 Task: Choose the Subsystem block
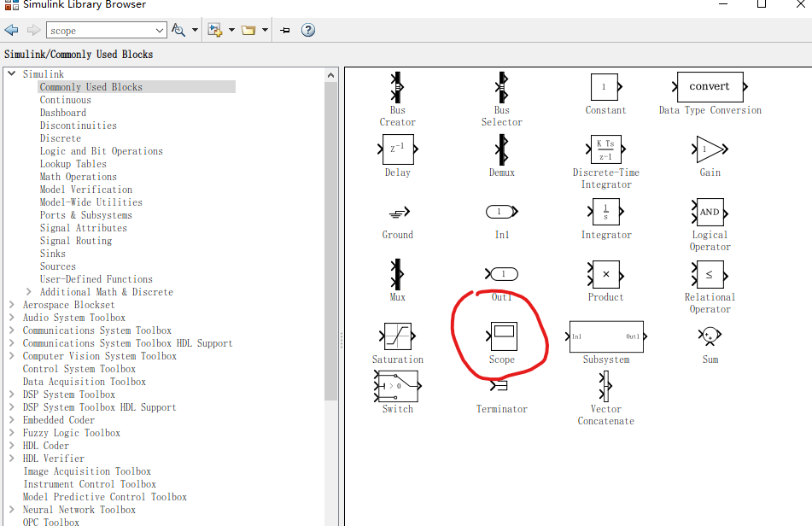606,336
